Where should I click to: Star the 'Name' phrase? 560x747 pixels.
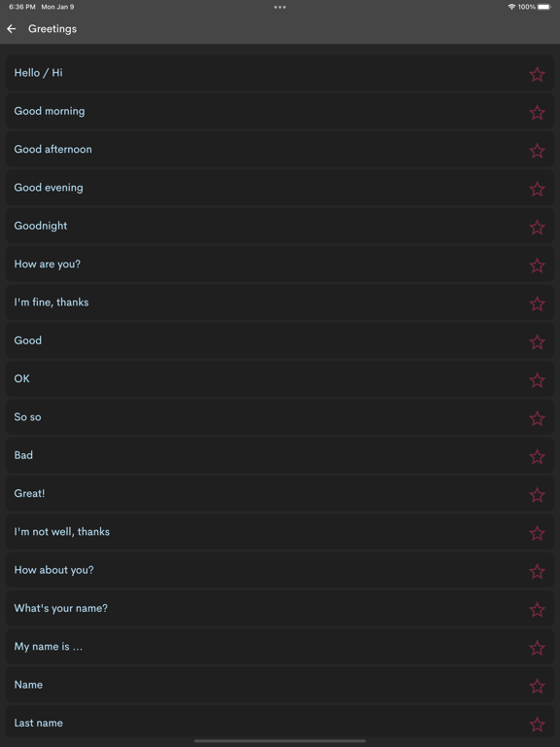click(537, 686)
